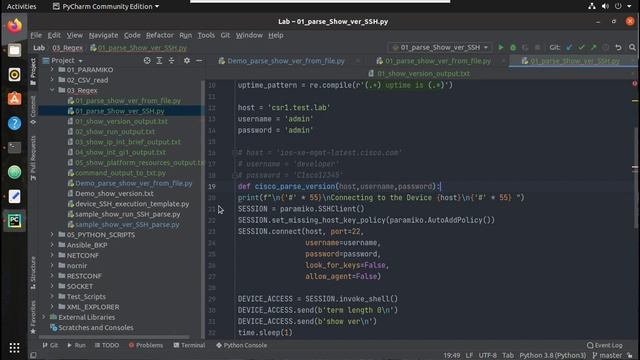Collapse the 03_Regex folder
The height and width of the screenshot is (360, 640).
pyautogui.click(x=52, y=90)
